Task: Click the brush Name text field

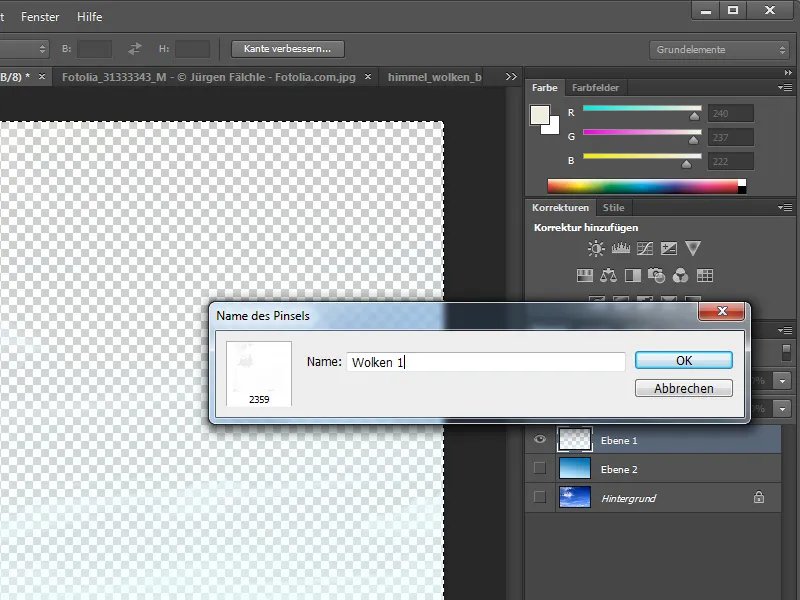Action: pos(486,362)
